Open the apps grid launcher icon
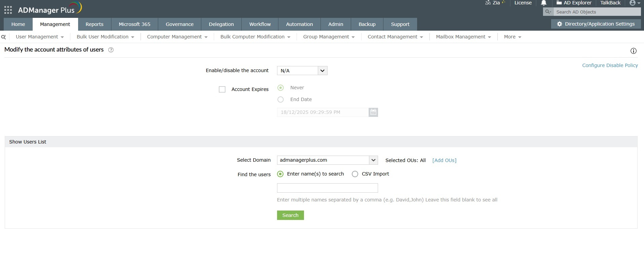Viewport: 644px width, 256px height. pyautogui.click(x=8, y=10)
